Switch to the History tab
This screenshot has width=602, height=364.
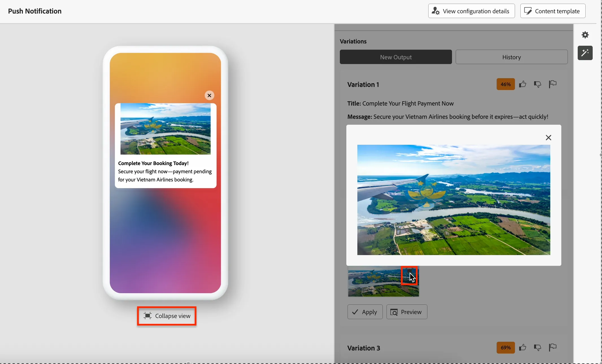[x=512, y=57]
